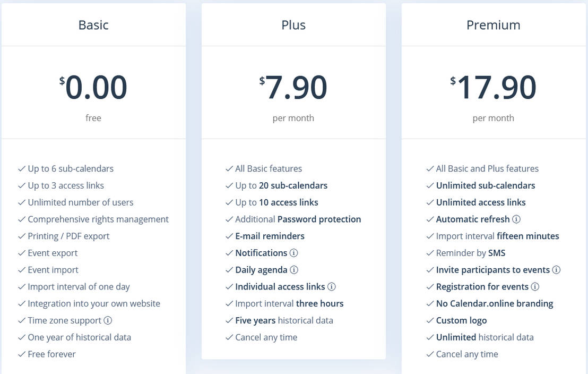Click 'Unlimited number of users' text
This screenshot has height=374, width=588.
pos(80,202)
